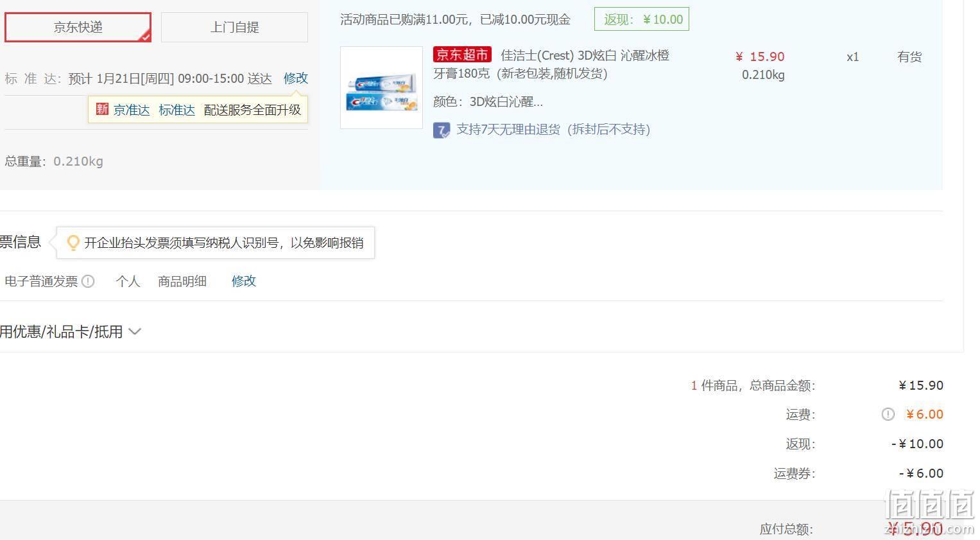Click 修改 for invoice information

(x=244, y=281)
